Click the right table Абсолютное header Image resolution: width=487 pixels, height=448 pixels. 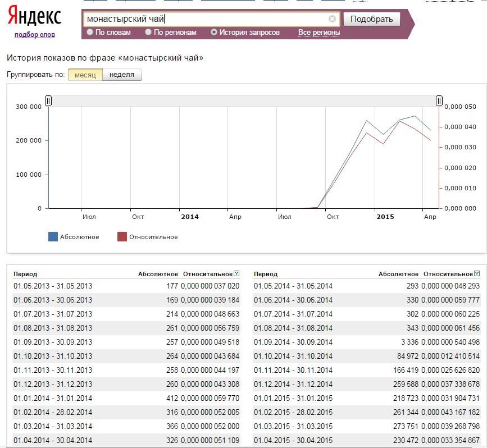pyautogui.click(x=398, y=274)
